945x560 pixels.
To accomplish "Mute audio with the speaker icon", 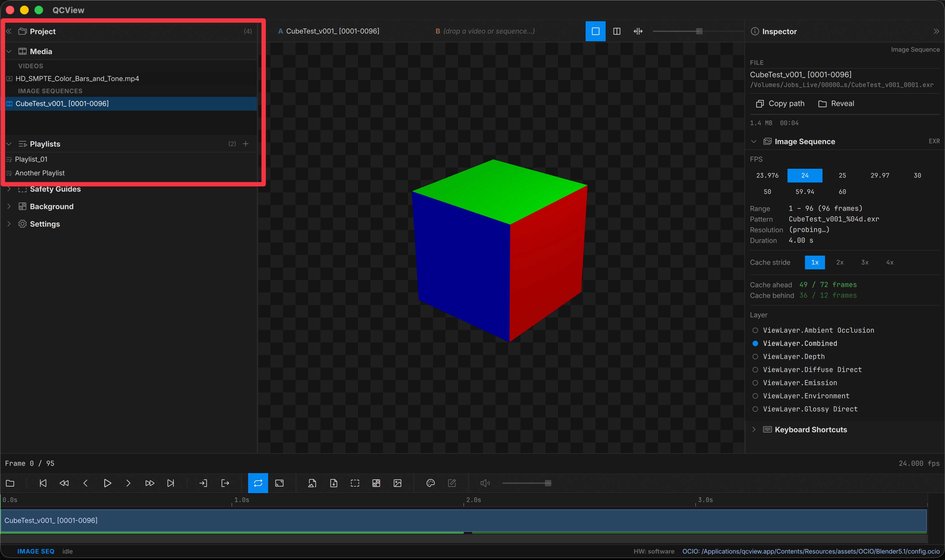I will (x=485, y=483).
